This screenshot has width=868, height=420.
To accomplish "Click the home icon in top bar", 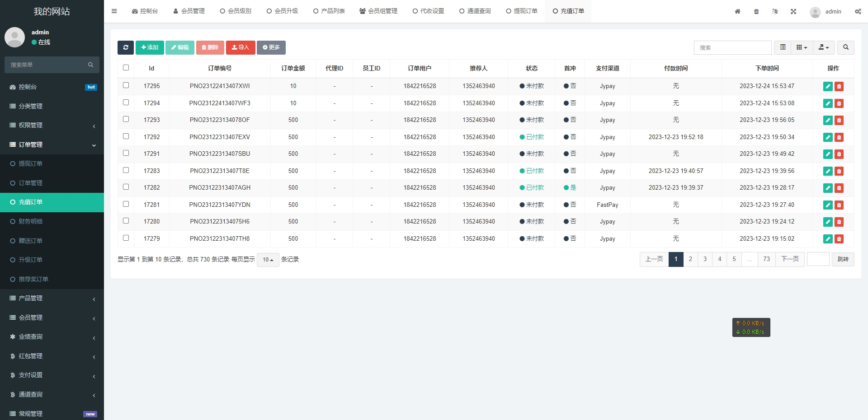I will (x=737, y=11).
